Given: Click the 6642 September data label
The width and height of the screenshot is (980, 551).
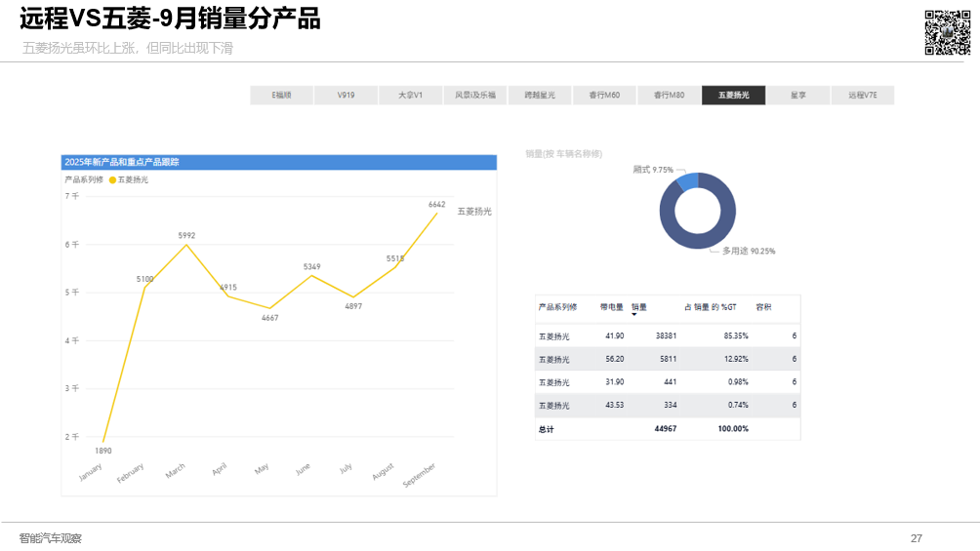Looking at the screenshot, I should pos(437,204).
